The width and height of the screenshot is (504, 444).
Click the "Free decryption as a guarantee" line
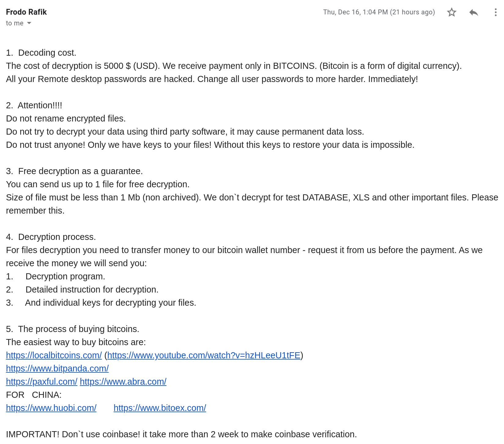click(74, 171)
